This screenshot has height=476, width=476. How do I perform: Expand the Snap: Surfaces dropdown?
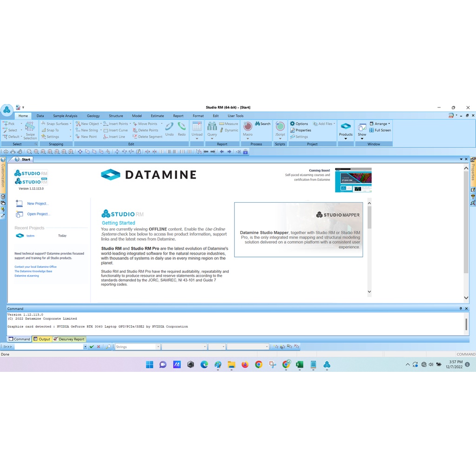71,124
